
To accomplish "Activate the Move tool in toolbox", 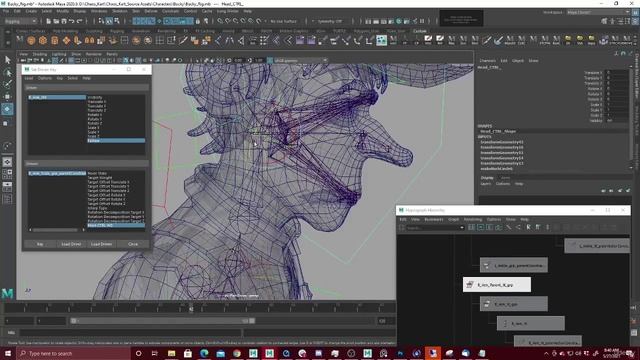I will [7, 97].
